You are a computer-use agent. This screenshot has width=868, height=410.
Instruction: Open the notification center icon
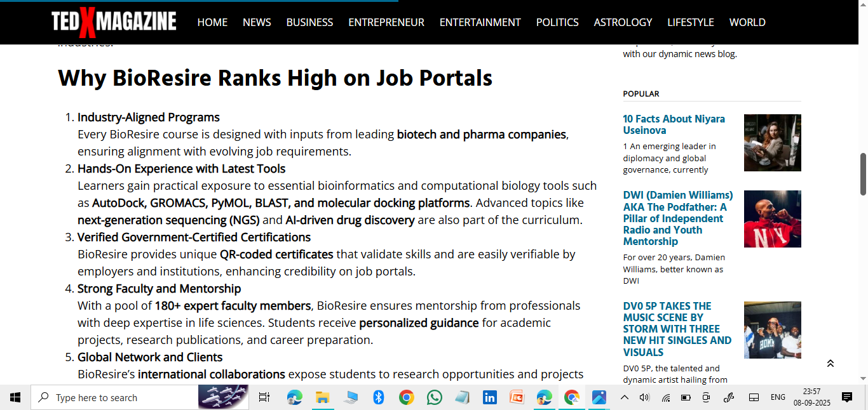(x=846, y=398)
